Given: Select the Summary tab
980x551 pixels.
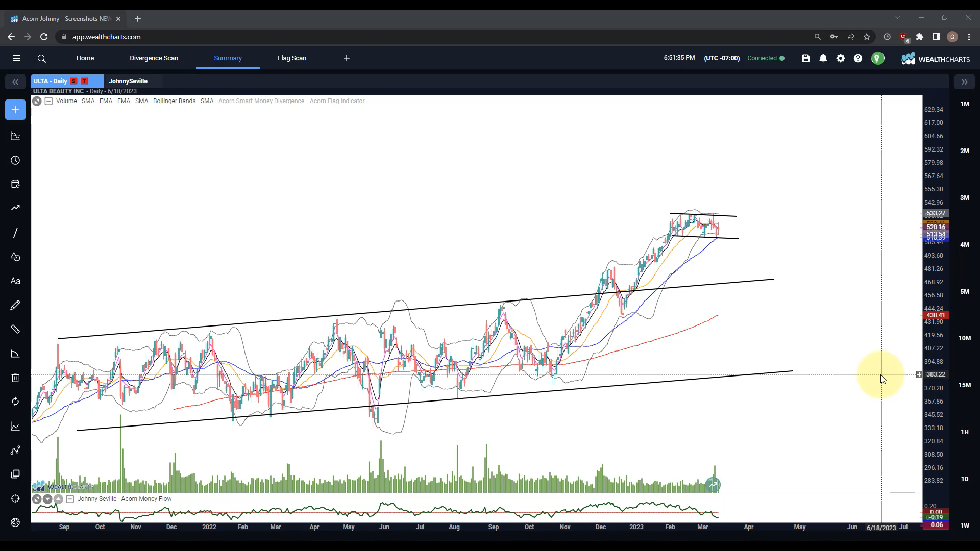Looking at the screenshot, I should pos(228,58).
